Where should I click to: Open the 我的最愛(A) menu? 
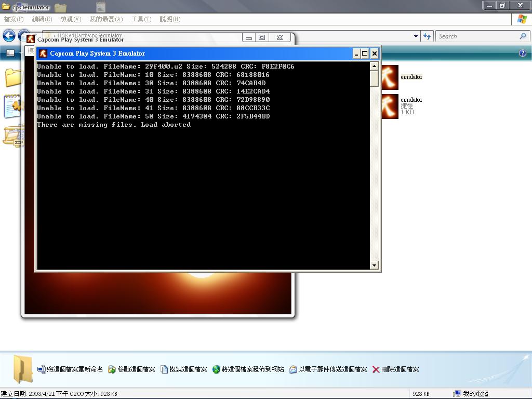[x=106, y=19]
